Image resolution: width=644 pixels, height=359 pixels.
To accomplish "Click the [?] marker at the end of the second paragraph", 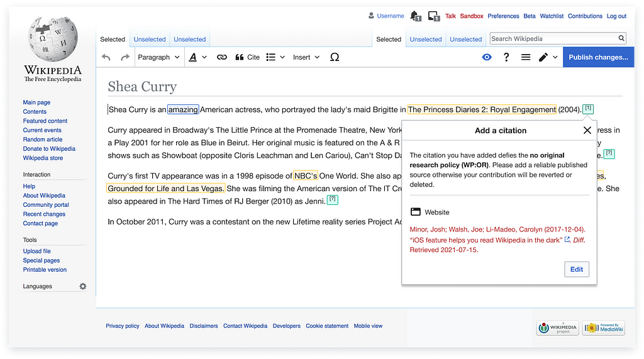I will point(609,154).
